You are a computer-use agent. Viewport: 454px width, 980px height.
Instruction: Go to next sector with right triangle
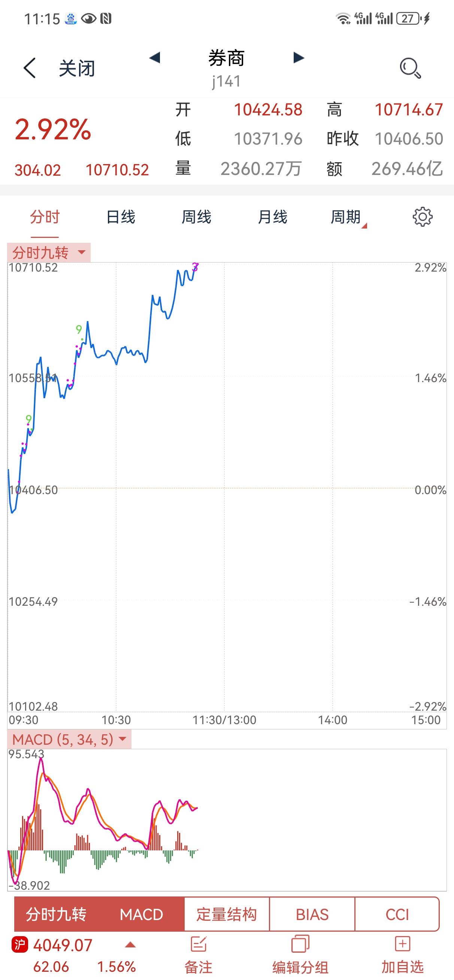pyautogui.click(x=299, y=58)
